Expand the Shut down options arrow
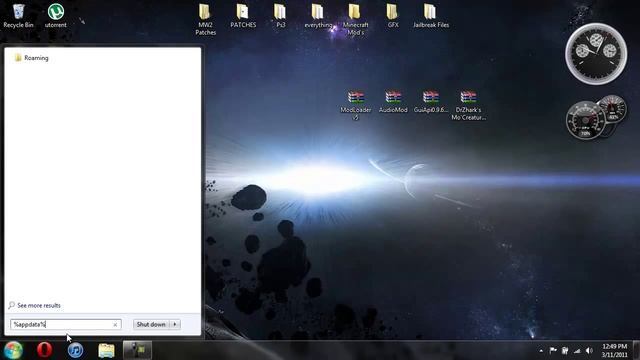The image size is (640, 360). tap(175, 324)
